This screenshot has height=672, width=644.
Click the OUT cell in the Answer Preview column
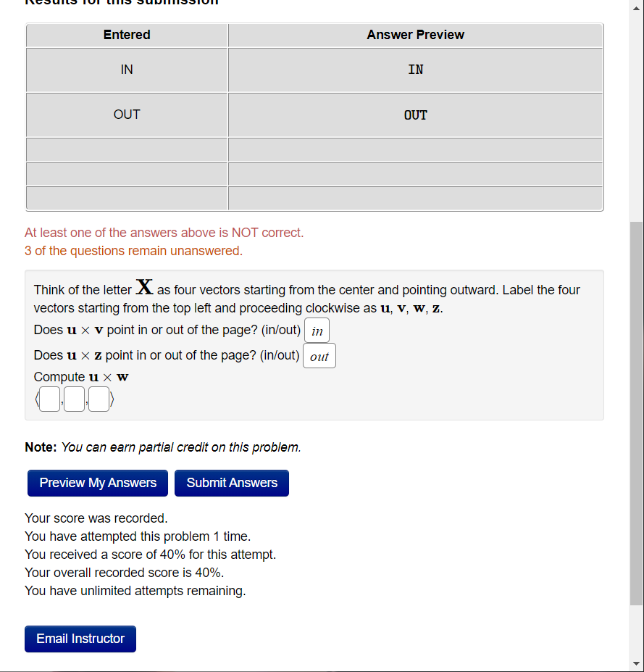point(415,115)
